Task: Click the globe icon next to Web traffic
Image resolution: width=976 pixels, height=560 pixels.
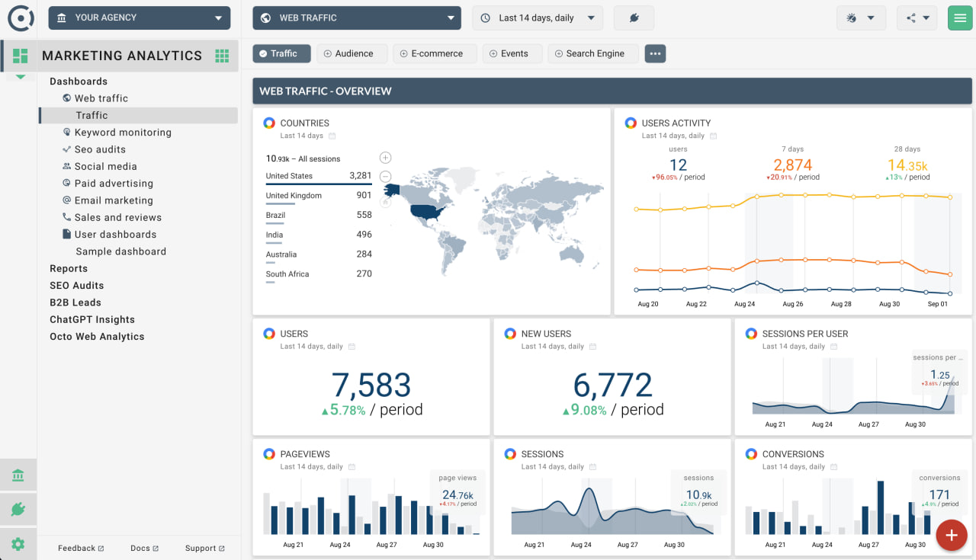Action: [x=67, y=98]
